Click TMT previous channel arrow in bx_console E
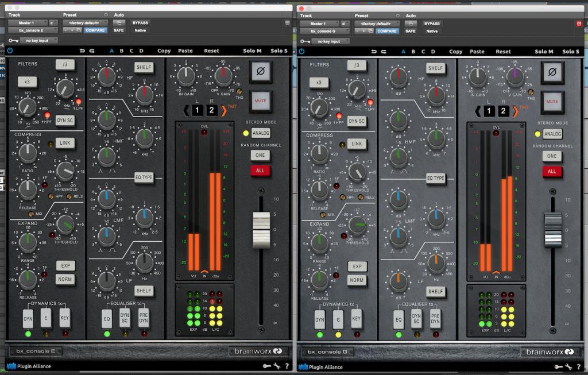 click(187, 110)
